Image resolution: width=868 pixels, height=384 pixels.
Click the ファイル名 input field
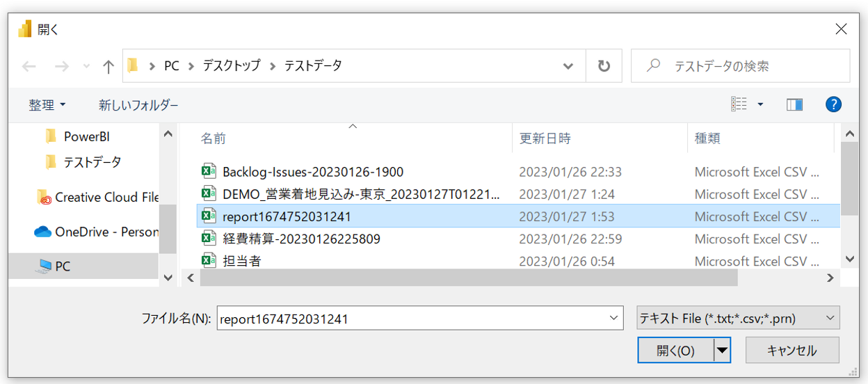420,319
